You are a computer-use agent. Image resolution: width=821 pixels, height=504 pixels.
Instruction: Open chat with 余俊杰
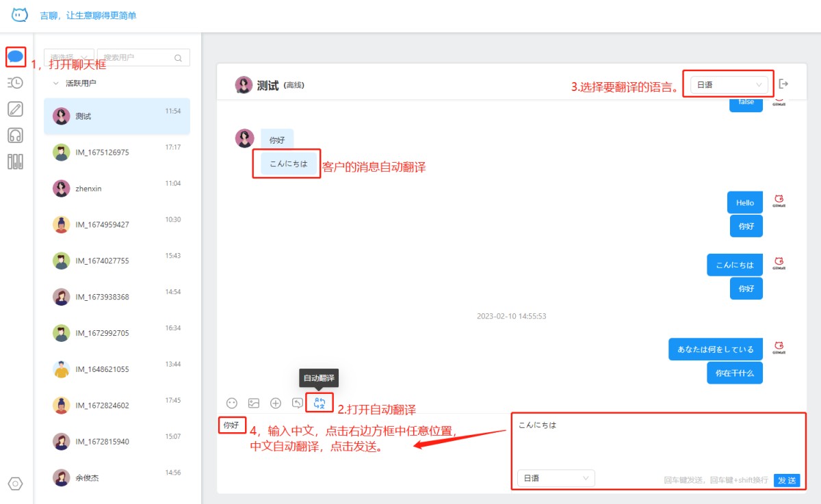(117, 477)
